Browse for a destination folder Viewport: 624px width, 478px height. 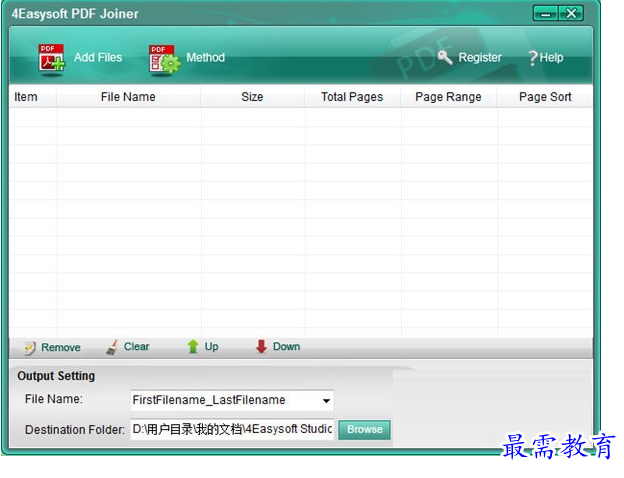pos(365,430)
